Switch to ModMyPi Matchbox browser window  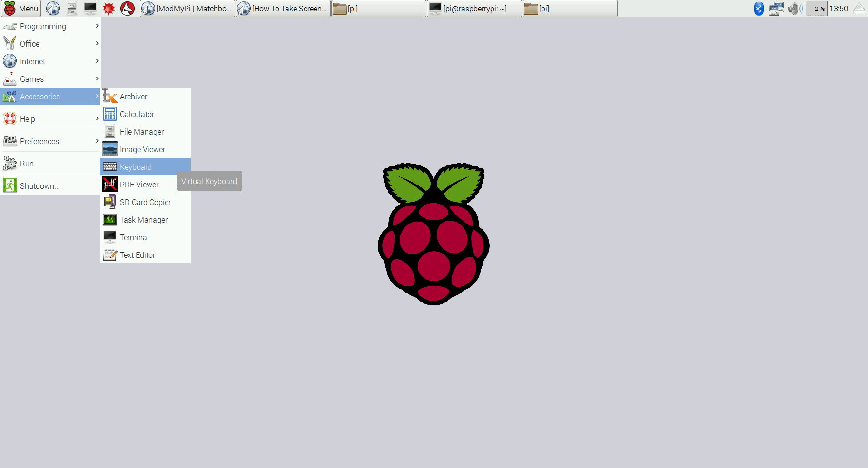pyautogui.click(x=187, y=9)
